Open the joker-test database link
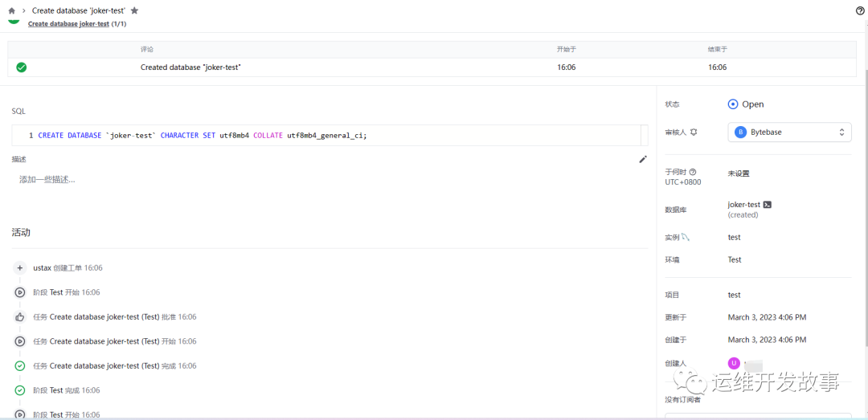Image resolution: width=868 pixels, height=420 pixels. click(744, 205)
